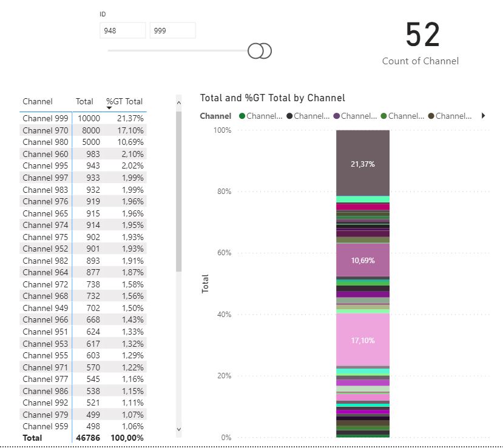The image size is (503, 448).
Task: Select the Channel 997 row
Action: tap(83, 178)
